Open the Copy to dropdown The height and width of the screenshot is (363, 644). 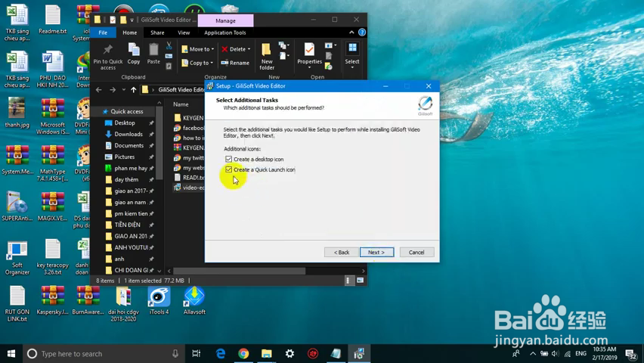[197, 63]
